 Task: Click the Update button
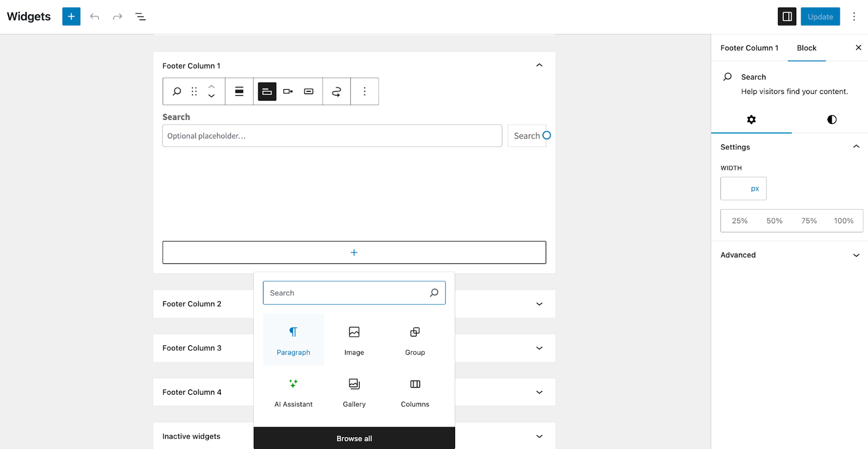click(x=820, y=16)
